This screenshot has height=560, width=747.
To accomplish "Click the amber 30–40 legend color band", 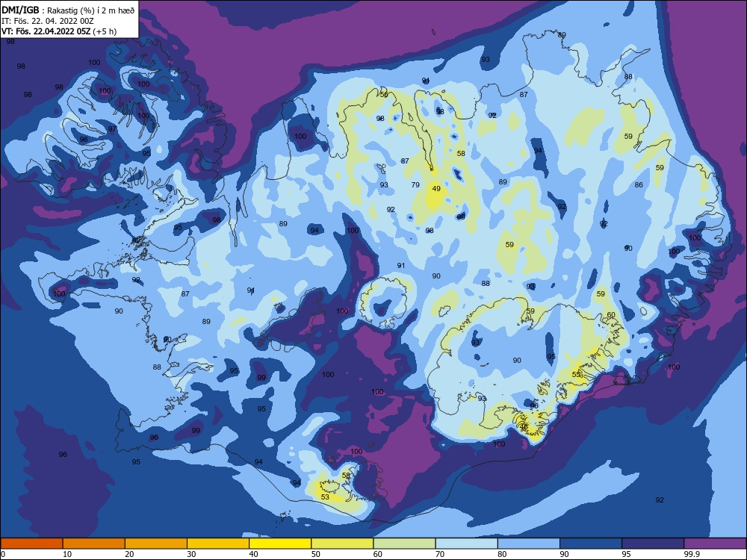I will click(218, 544).
